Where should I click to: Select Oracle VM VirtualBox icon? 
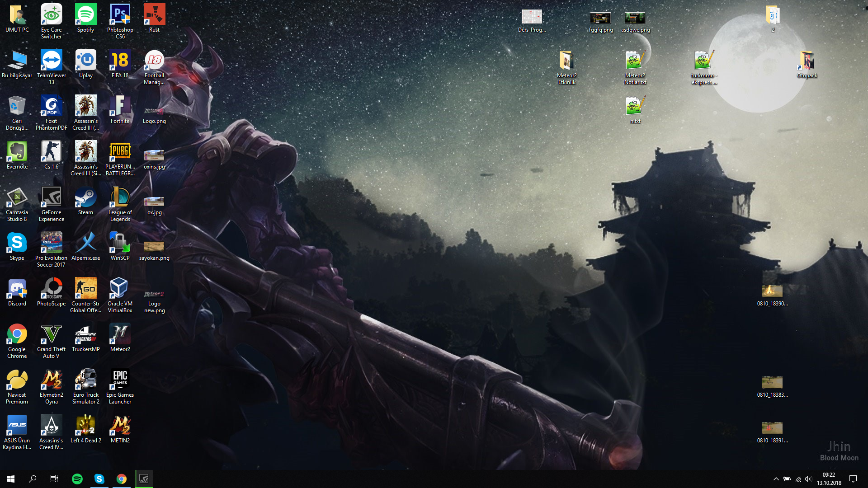pos(120,295)
